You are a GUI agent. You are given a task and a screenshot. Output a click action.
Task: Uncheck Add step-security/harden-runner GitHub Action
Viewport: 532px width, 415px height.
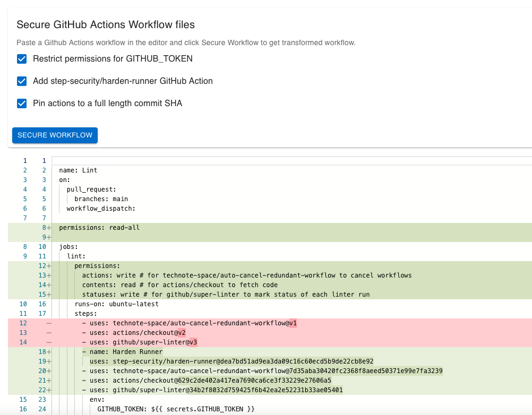click(x=22, y=81)
